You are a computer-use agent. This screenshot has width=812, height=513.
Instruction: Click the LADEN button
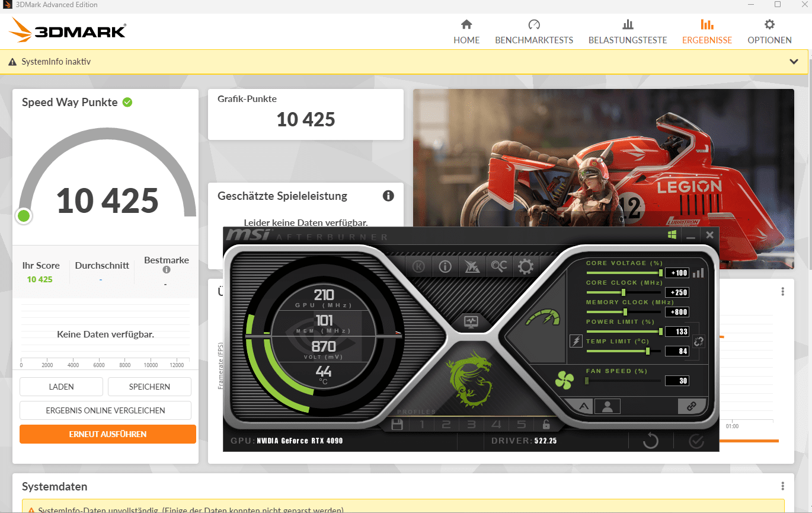tap(62, 387)
